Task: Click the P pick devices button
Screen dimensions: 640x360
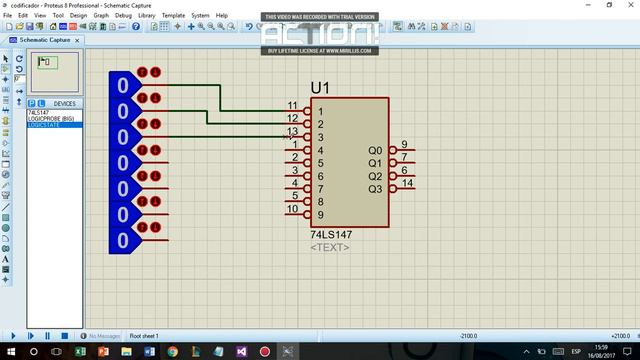Action: coord(32,103)
